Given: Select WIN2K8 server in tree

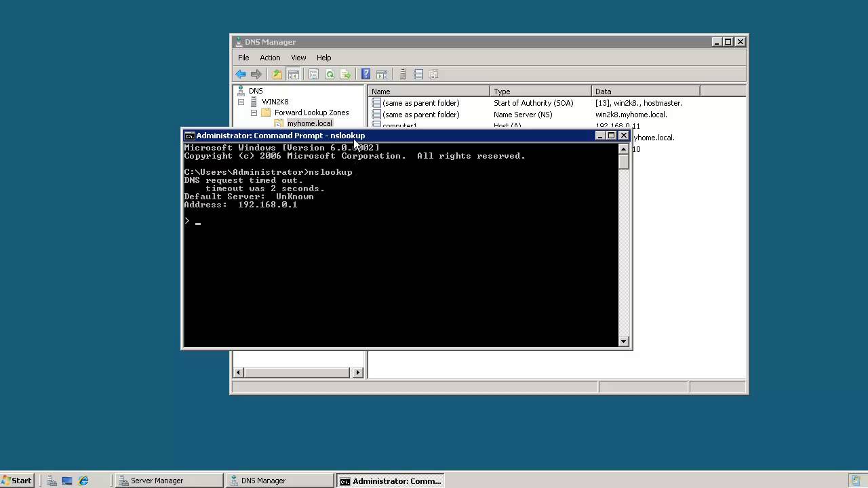Looking at the screenshot, I should (x=275, y=102).
